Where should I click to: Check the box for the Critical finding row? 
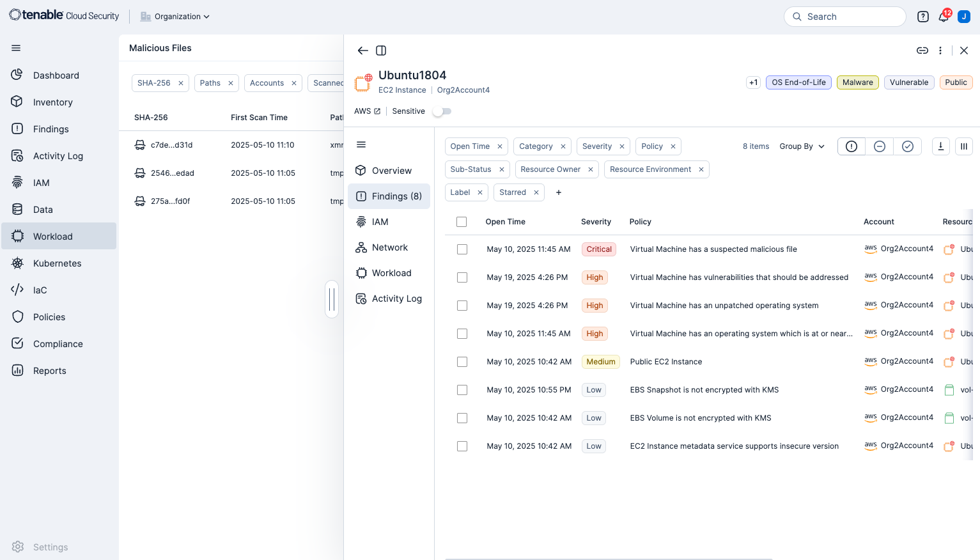tap(462, 249)
